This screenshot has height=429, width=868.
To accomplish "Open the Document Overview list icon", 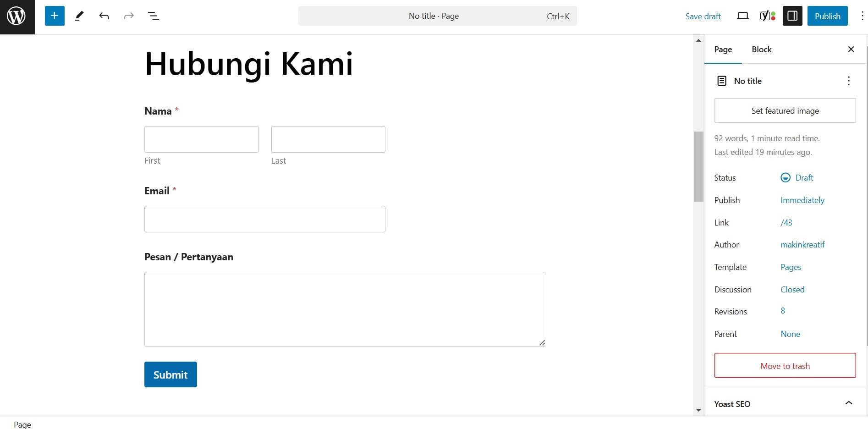I will [x=154, y=16].
